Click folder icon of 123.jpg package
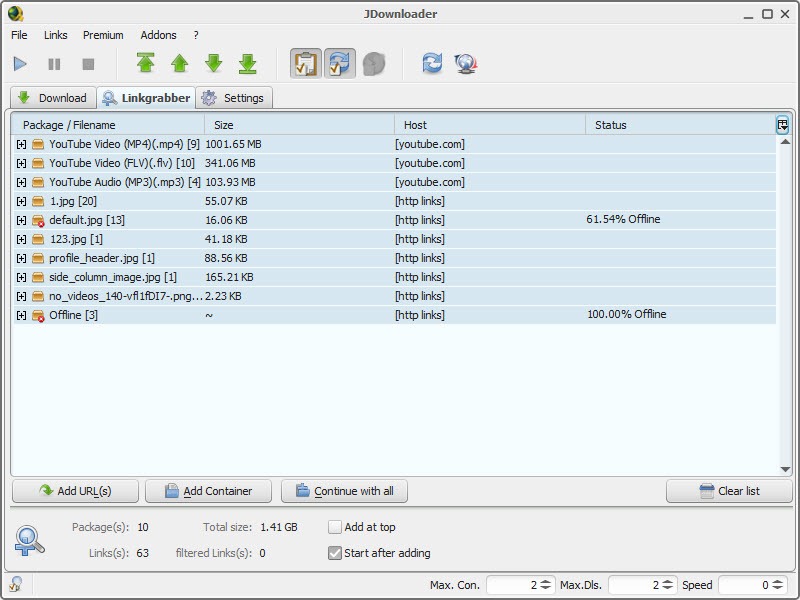The width and height of the screenshot is (800, 600). pos(38,239)
